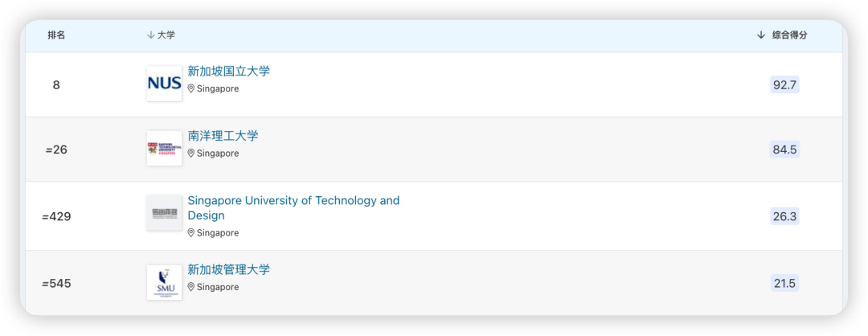Click location pin under 新加坡管理大学
This screenshot has height=336, width=868.
pos(191,287)
